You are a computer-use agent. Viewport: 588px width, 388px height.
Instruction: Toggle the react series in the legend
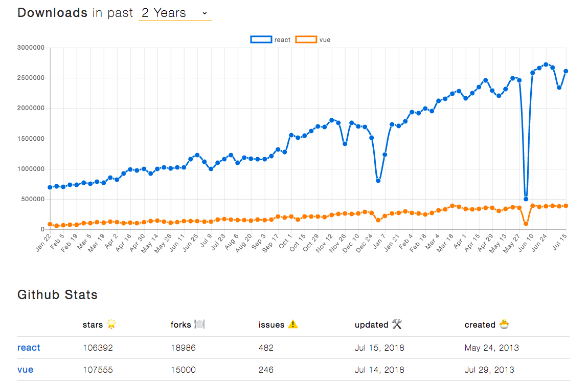point(282,40)
